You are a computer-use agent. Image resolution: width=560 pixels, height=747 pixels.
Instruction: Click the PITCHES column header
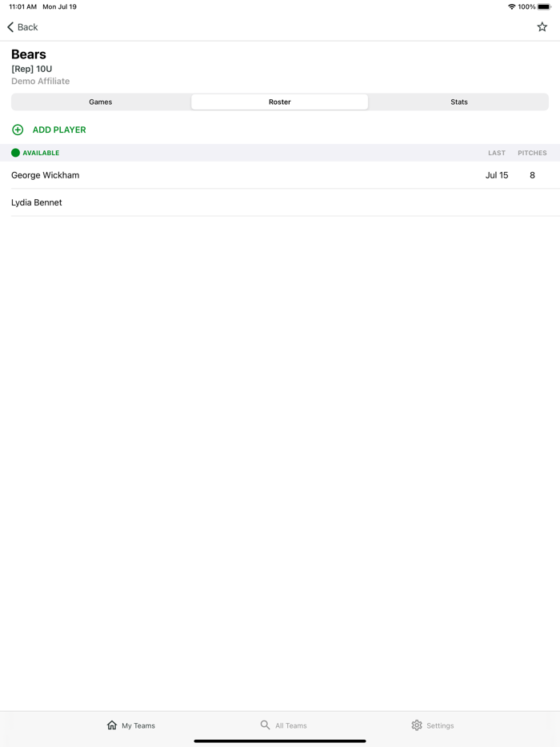(x=532, y=153)
